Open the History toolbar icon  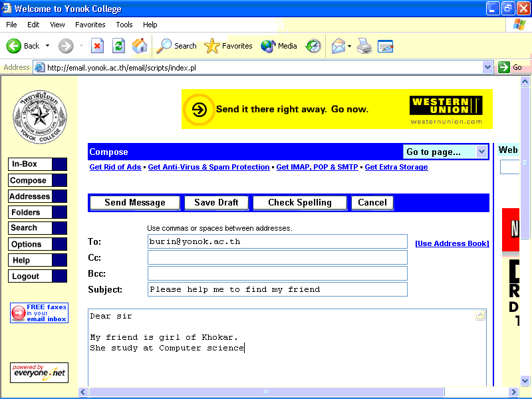(313, 46)
